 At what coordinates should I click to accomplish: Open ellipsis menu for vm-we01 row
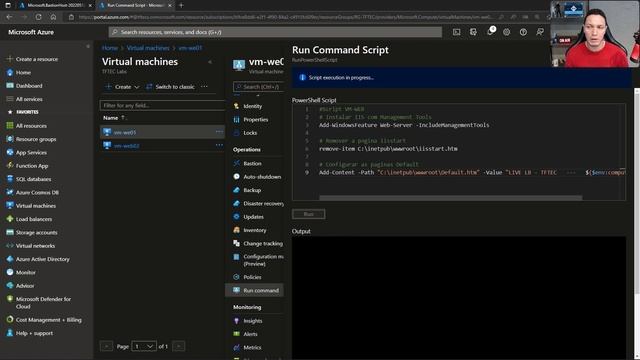pyautogui.click(x=219, y=132)
